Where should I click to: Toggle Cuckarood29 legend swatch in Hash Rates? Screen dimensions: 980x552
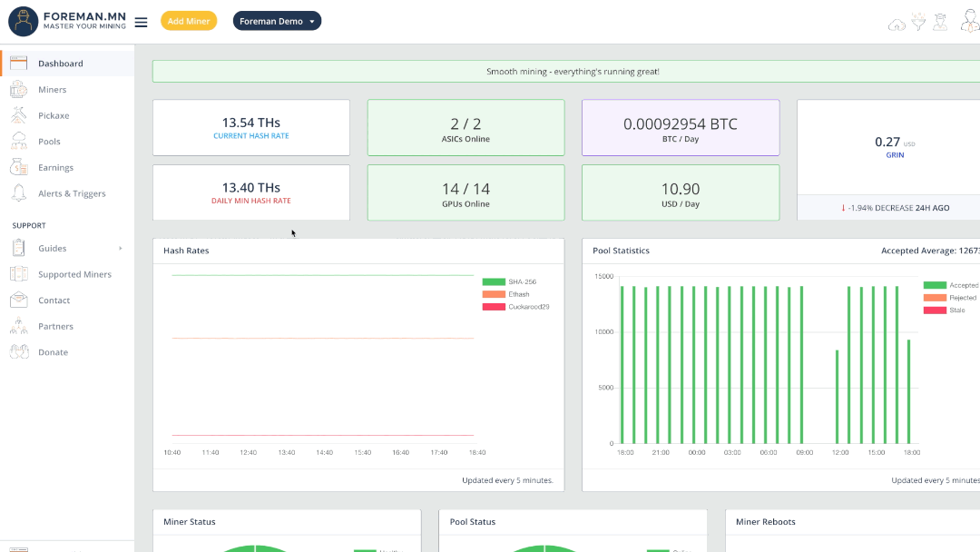494,307
